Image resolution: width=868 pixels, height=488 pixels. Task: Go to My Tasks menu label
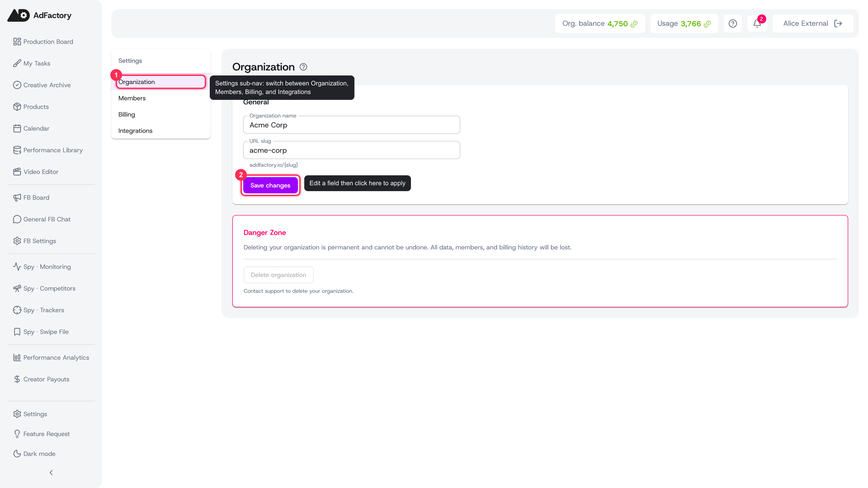point(37,63)
